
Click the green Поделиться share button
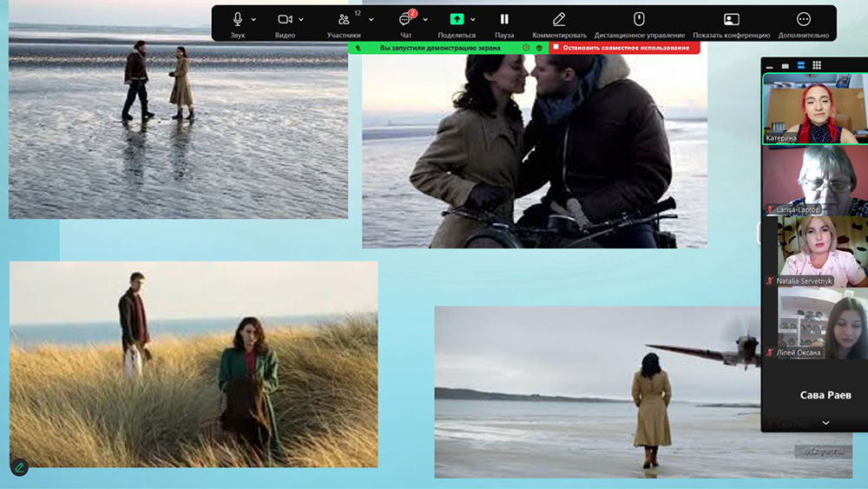point(457,19)
